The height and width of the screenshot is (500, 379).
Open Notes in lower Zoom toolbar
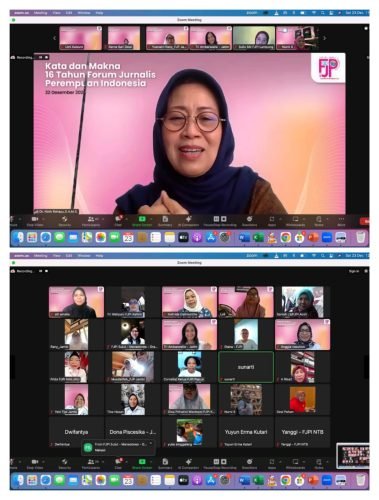pos(319,464)
